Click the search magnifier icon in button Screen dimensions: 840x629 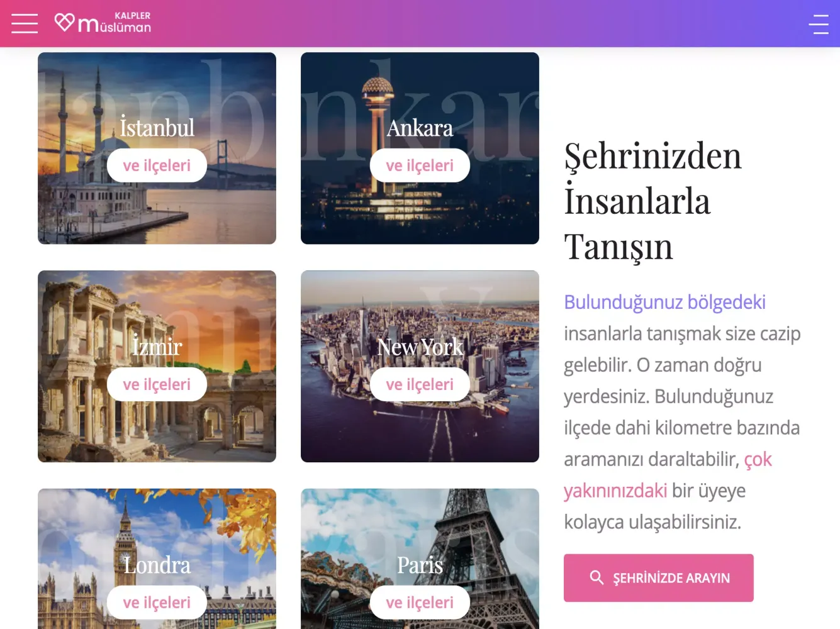click(596, 577)
